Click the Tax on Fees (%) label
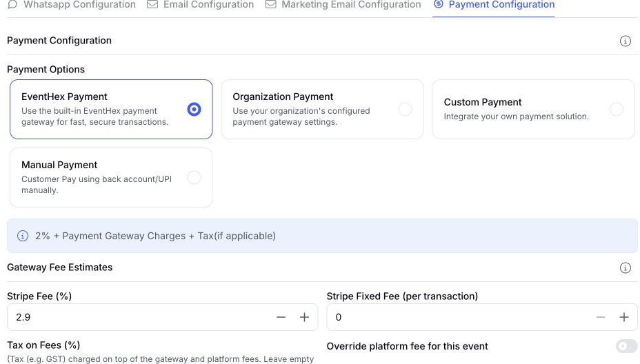The image size is (640, 364). tap(43, 345)
